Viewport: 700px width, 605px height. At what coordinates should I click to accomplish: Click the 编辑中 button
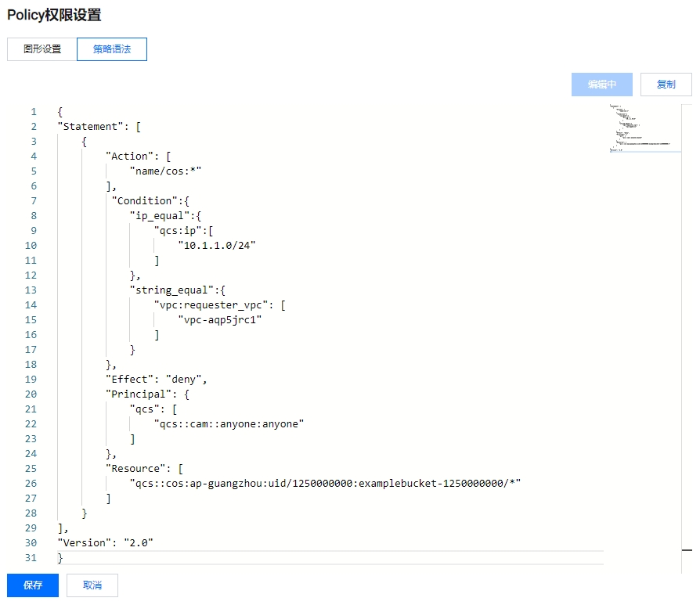602,85
